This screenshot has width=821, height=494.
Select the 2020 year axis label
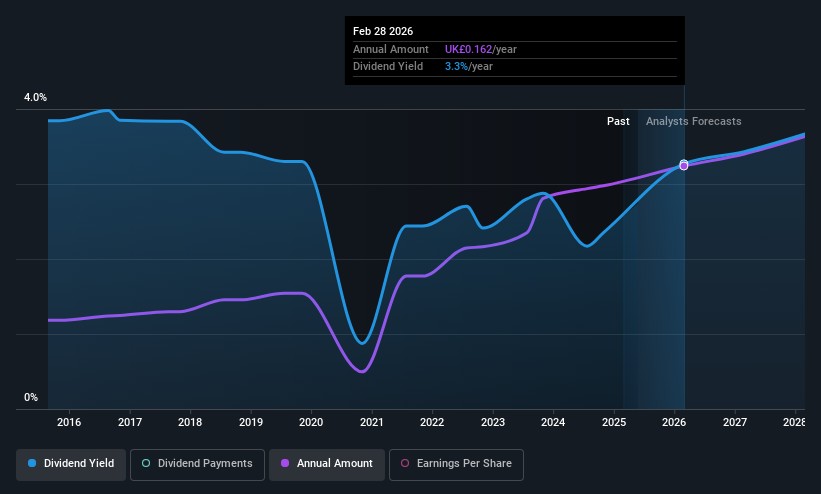pos(311,423)
